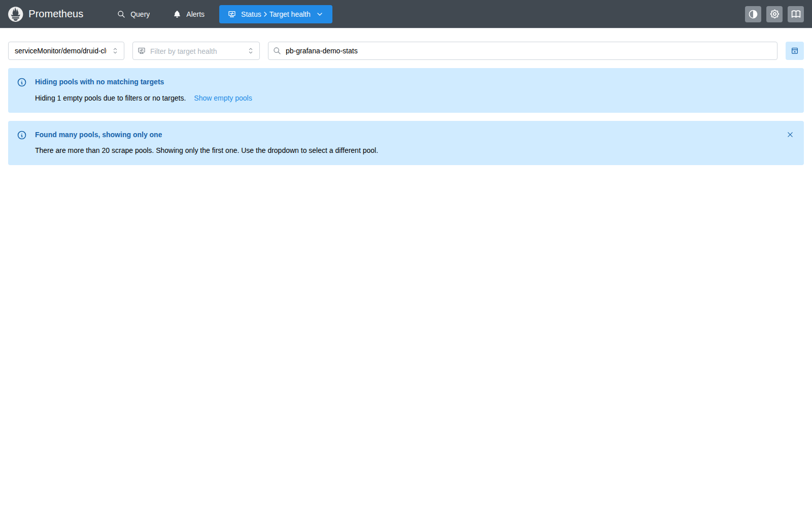Viewport: 812px width, 508px height.
Task: Open the scrape pool dropdown serviceMonitor/demo/druid-cl
Action: [x=66, y=51]
